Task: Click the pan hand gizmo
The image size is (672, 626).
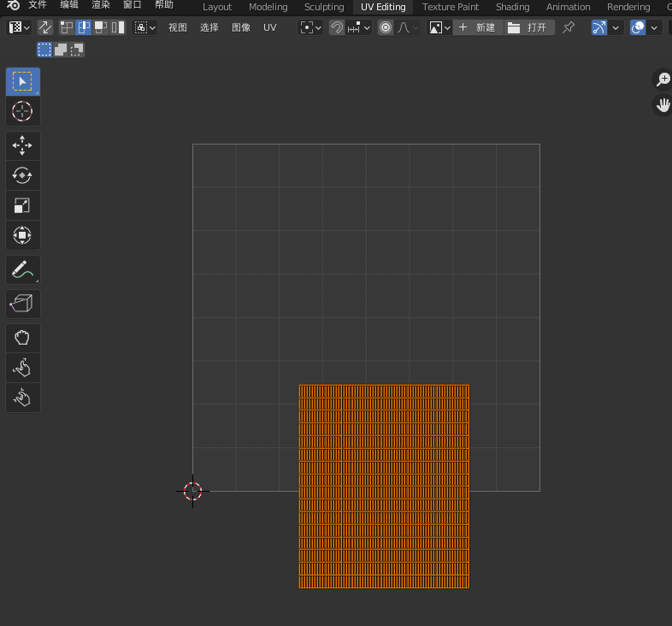Action: 663,105
